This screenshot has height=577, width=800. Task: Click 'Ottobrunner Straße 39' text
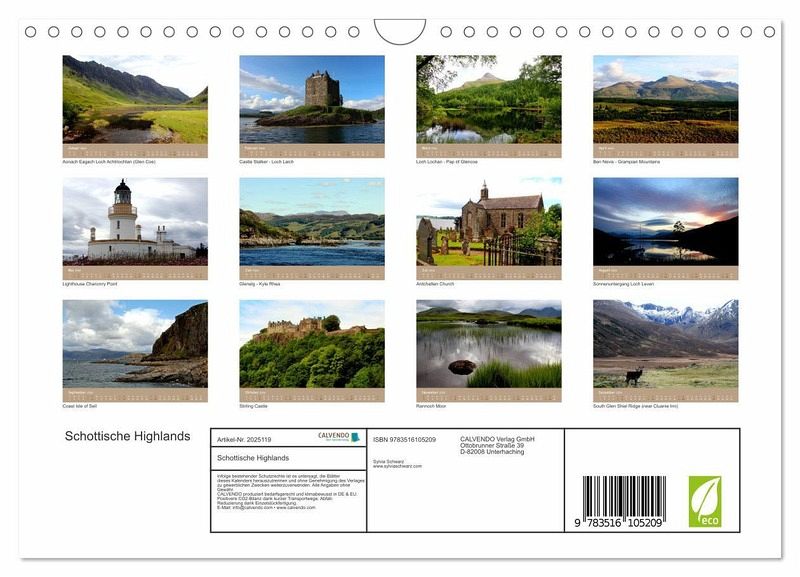[492, 445]
